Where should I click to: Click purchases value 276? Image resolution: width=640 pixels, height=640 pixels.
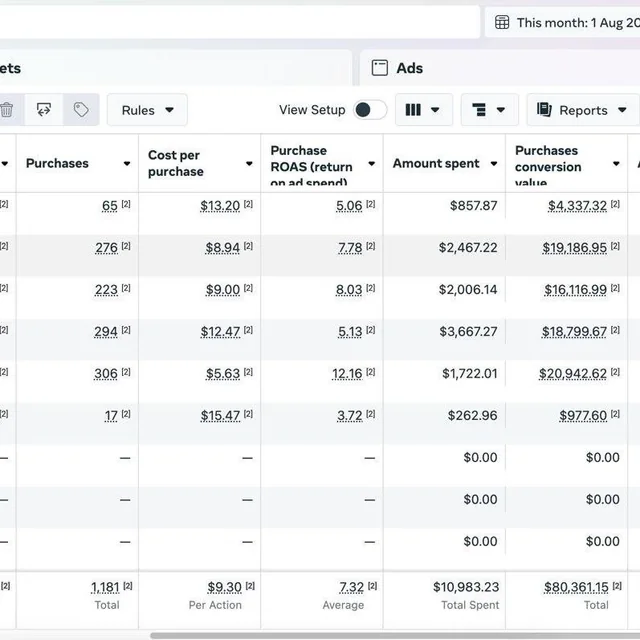[x=107, y=248]
